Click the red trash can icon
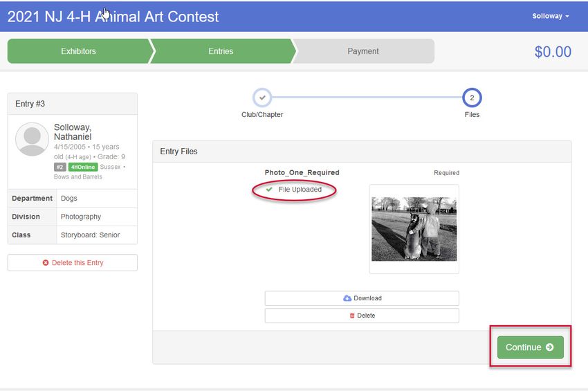Viewport: 588px width, 391px height. pyautogui.click(x=352, y=316)
